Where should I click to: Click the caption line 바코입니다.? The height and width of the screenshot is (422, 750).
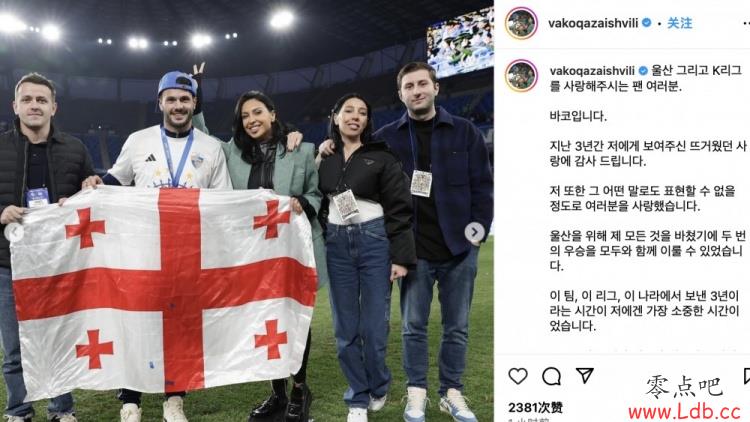pos(578,116)
